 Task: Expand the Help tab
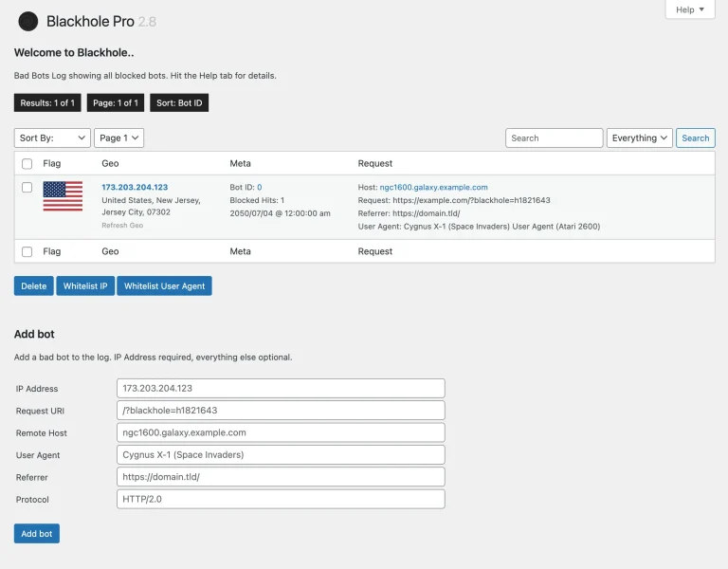690,9
